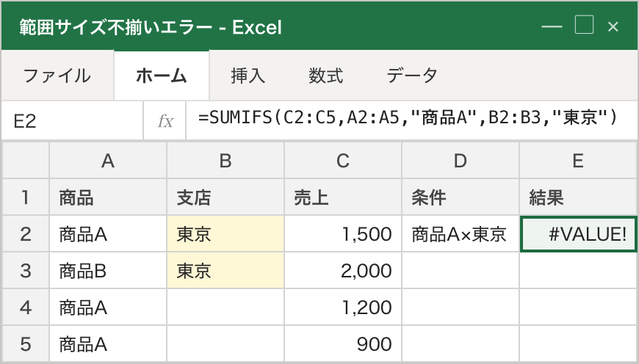Select the 商品B cell
Image resolution: width=639 pixels, height=364 pixels.
[108, 270]
